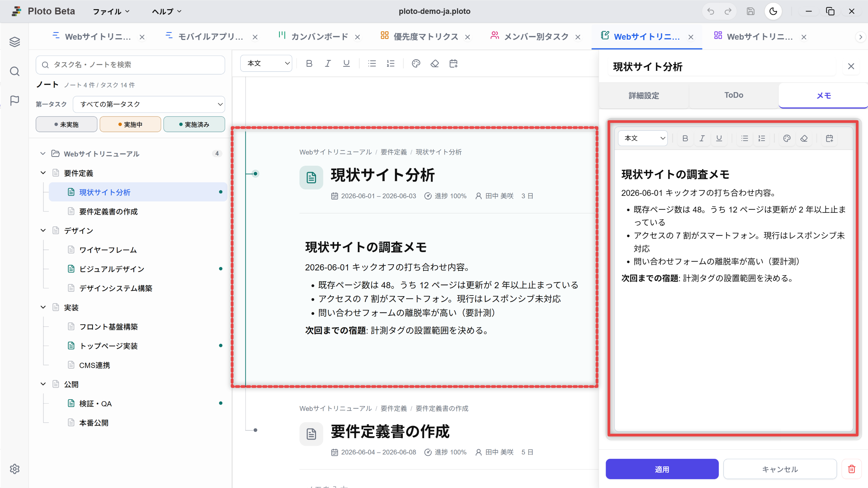Insert date from memo panel toolbar
Viewport: 868px width, 488px height.
(x=829, y=138)
